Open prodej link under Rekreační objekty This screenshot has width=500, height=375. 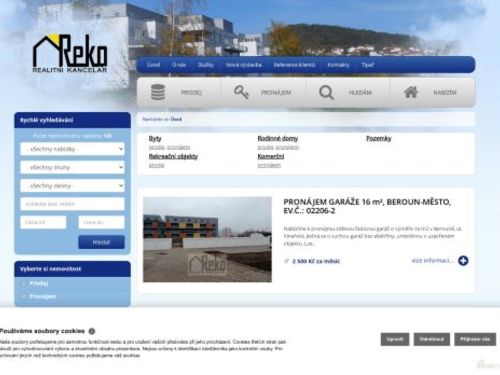(x=157, y=165)
